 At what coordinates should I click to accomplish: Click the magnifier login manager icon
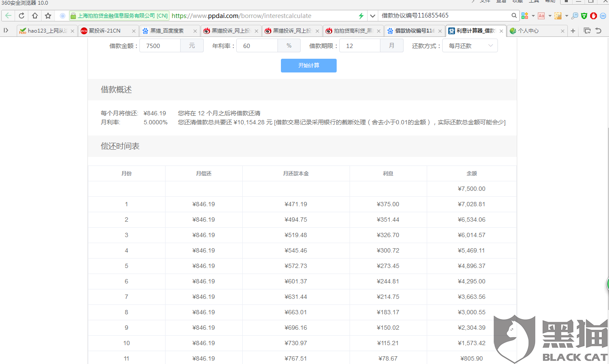pyautogui.click(x=575, y=15)
